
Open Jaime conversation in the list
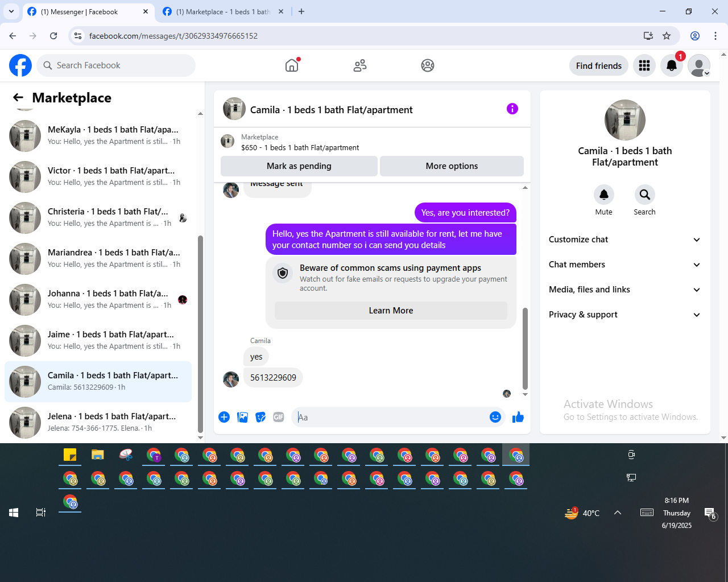pyautogui.click(x=98, y=340)
